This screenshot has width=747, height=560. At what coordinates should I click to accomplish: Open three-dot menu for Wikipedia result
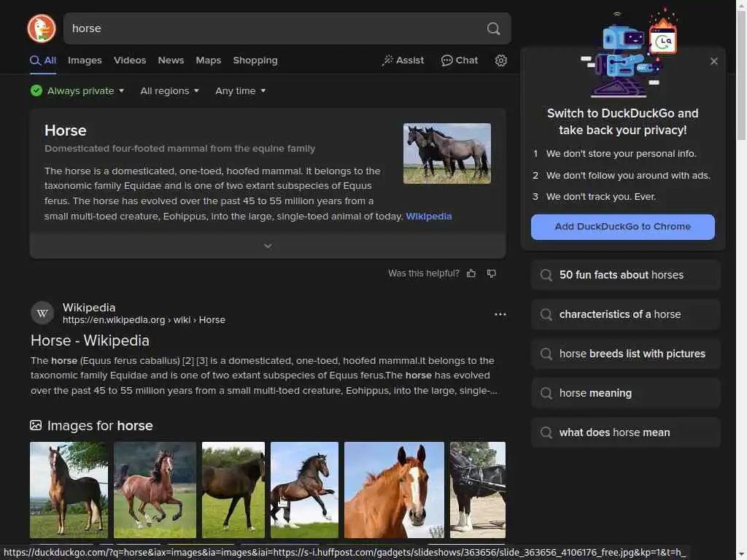(500, 314)
